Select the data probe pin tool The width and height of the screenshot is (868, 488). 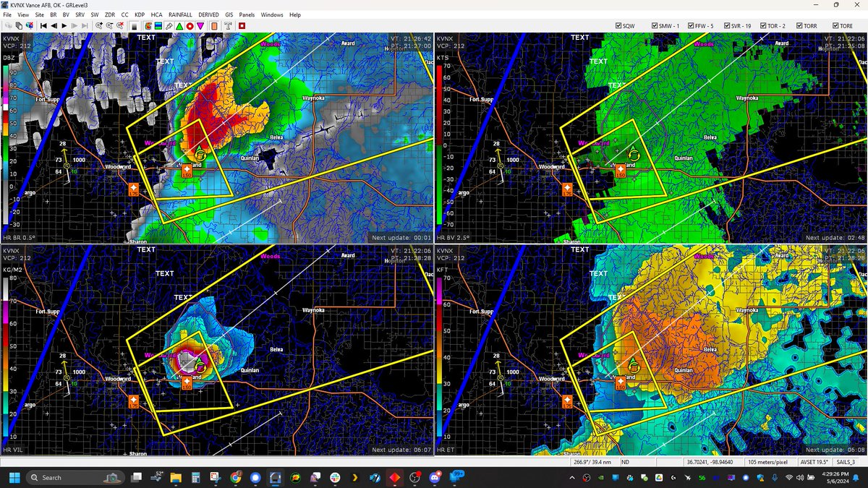[169, 26]
